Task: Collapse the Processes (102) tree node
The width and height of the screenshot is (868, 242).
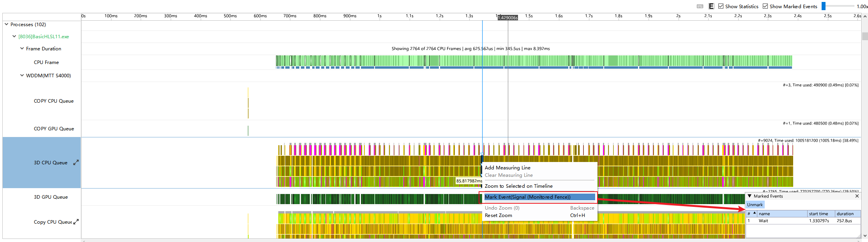Action: coord(6,24)
